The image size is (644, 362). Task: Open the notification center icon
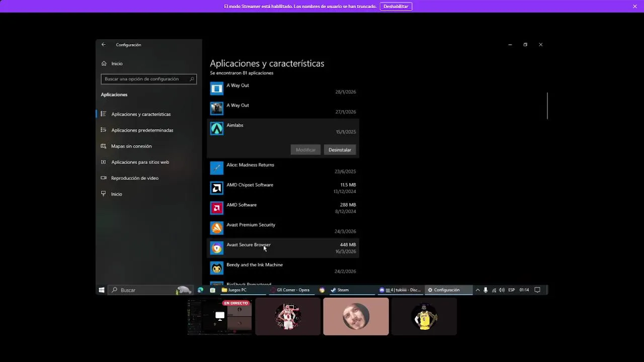537,290
